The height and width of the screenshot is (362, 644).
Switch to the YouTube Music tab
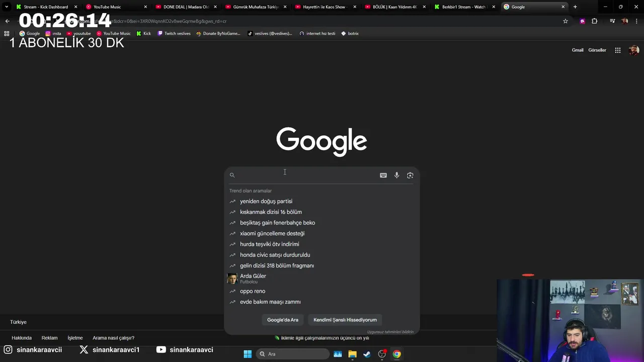(117, 7)
